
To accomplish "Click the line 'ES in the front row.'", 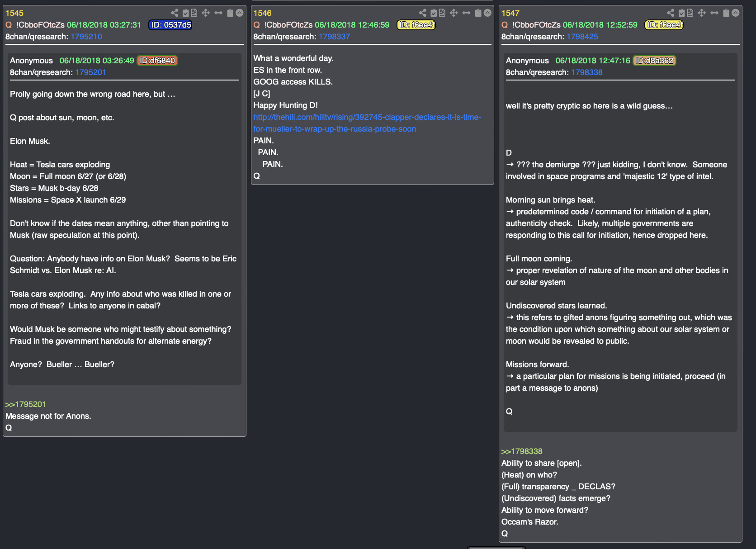I will (288, 70).
